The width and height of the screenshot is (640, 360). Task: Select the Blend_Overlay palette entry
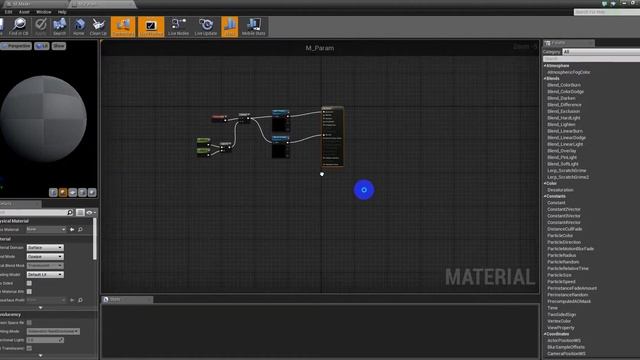coord(562,151)
